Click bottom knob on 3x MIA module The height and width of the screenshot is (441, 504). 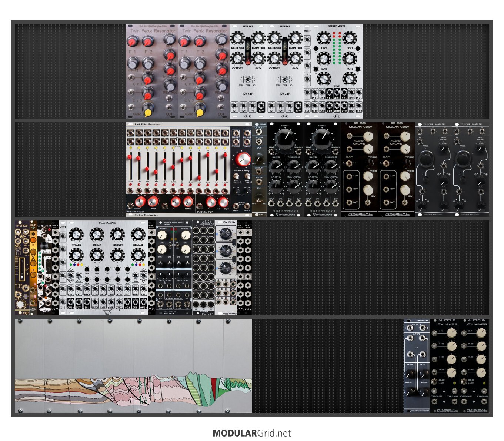pyautogui.click(x=226, y=268)
